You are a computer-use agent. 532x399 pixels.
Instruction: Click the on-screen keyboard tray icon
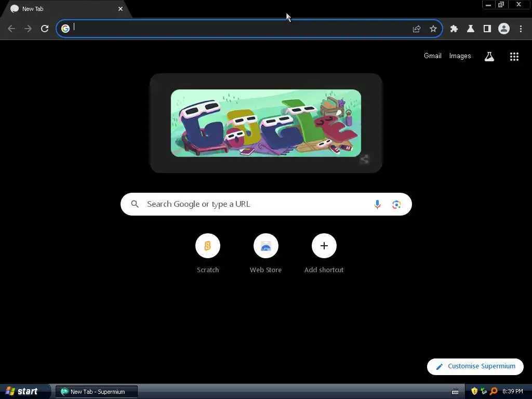click(x=455, y=392)
